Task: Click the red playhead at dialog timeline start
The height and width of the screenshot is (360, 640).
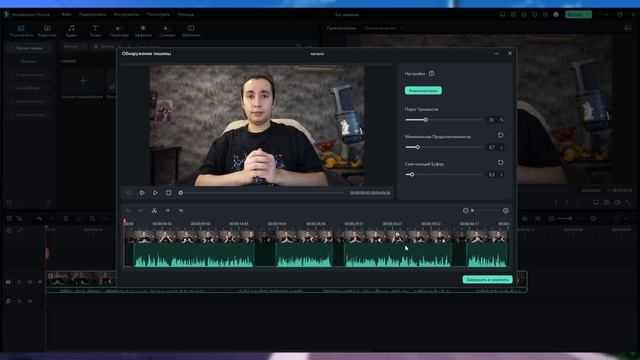Action: (124, 222)
